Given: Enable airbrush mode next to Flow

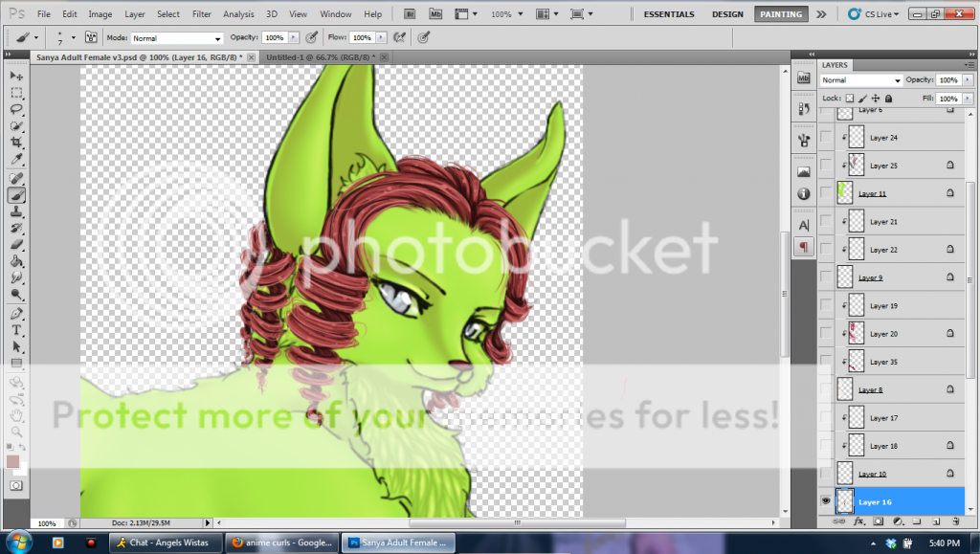Looking at the screenshot, I should (x=399, y=37).
